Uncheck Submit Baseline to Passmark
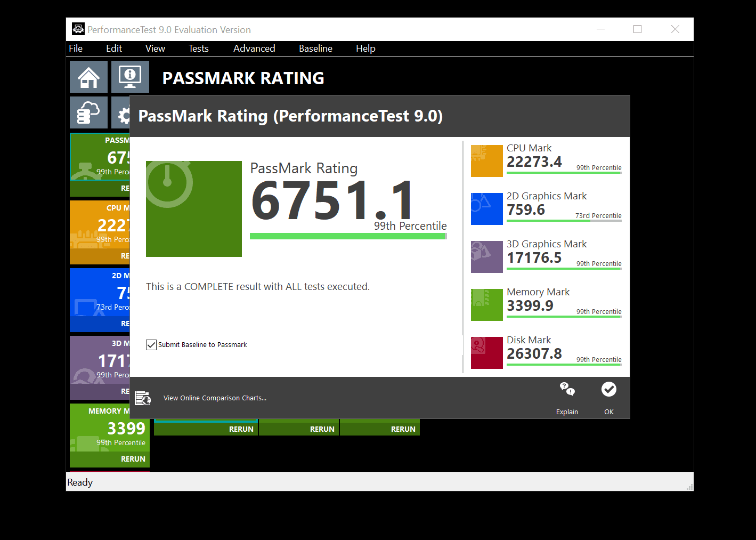The height and width of the screenshot is (540, 756). (x=151, y=345)
